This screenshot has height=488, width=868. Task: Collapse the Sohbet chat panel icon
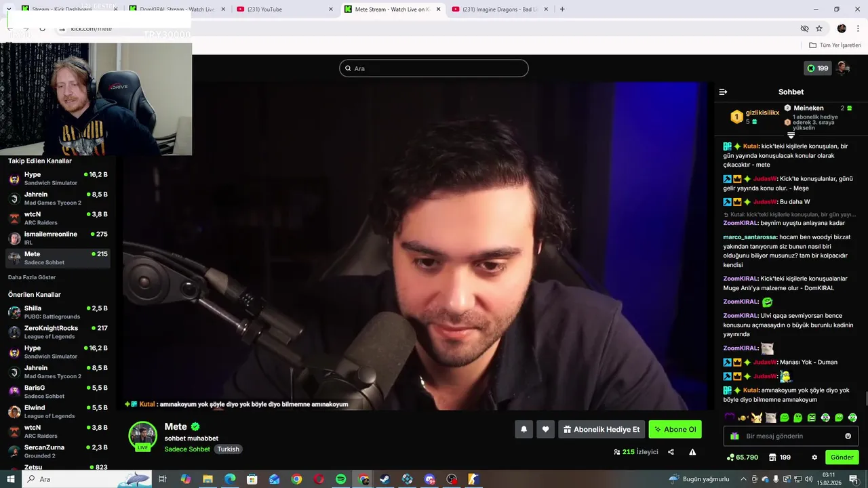pos(723,91)
